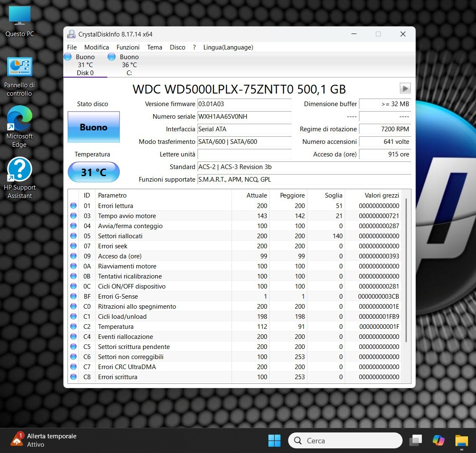Viewport: 476px width, 453px height.
Task: Open the Allerta temporale weather widget
Action: pos(43,440)
